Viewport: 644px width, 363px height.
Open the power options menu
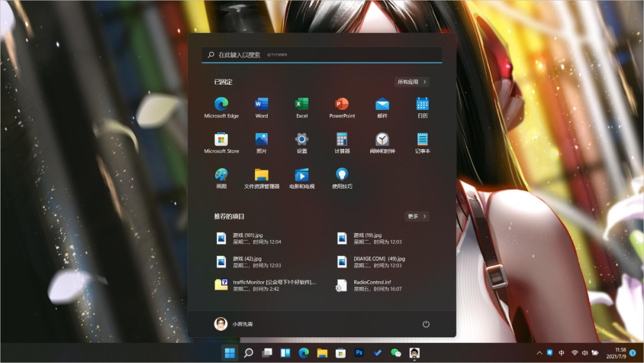pos(426,324)
